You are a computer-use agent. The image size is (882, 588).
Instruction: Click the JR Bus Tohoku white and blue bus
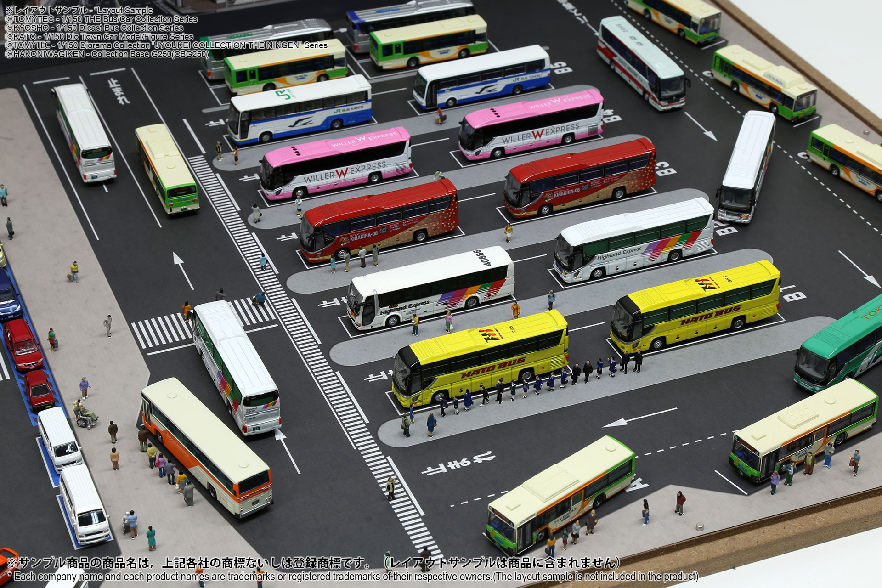point(481,77)
